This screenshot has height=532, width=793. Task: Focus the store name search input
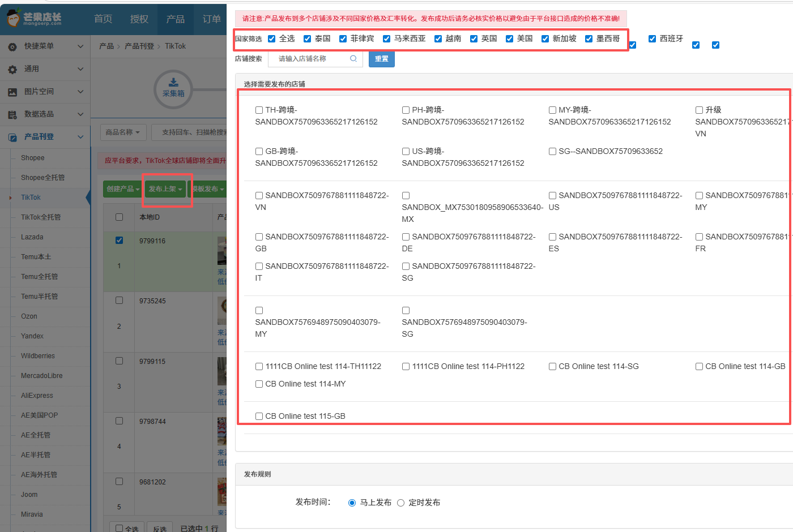coord(310,59)
